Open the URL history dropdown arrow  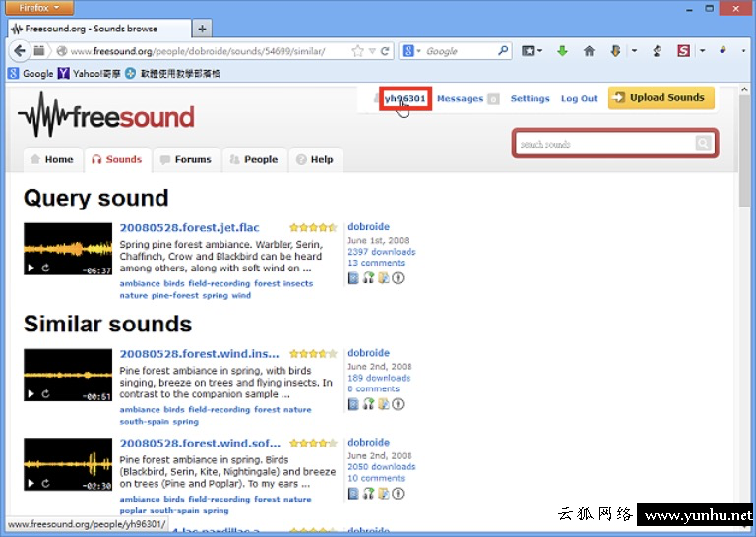[x=372, y=51]
